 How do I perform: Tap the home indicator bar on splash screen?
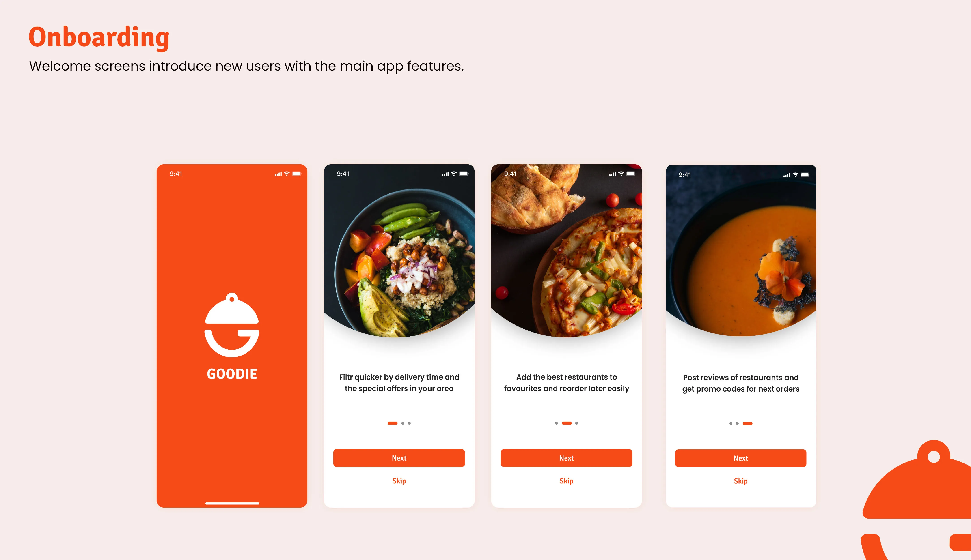click(232, 503)
